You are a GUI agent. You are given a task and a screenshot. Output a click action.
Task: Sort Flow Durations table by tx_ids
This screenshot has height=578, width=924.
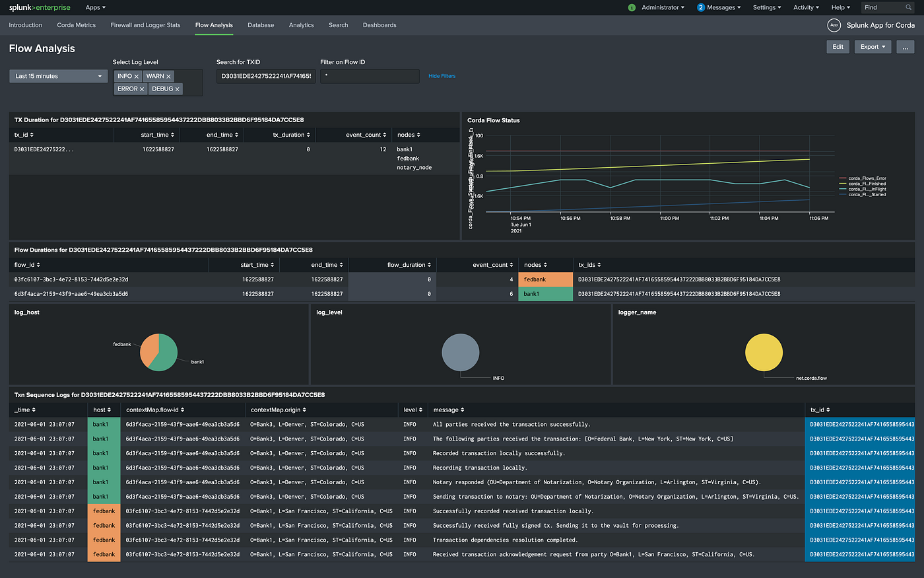click(x=589, y=265)
